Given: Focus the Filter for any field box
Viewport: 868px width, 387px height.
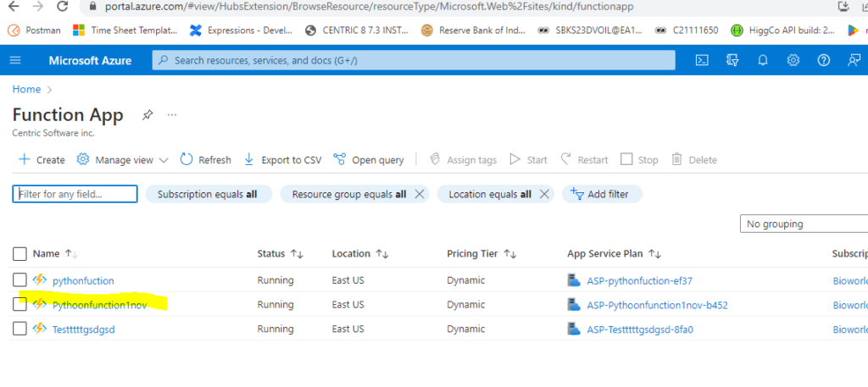Looking at the screenshot, I should (x=75, y=194).
